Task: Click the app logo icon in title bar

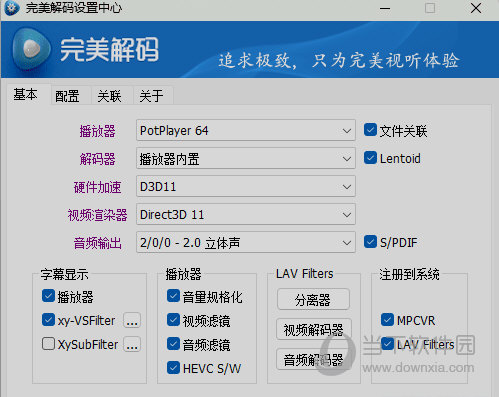Action: (12, 8)
